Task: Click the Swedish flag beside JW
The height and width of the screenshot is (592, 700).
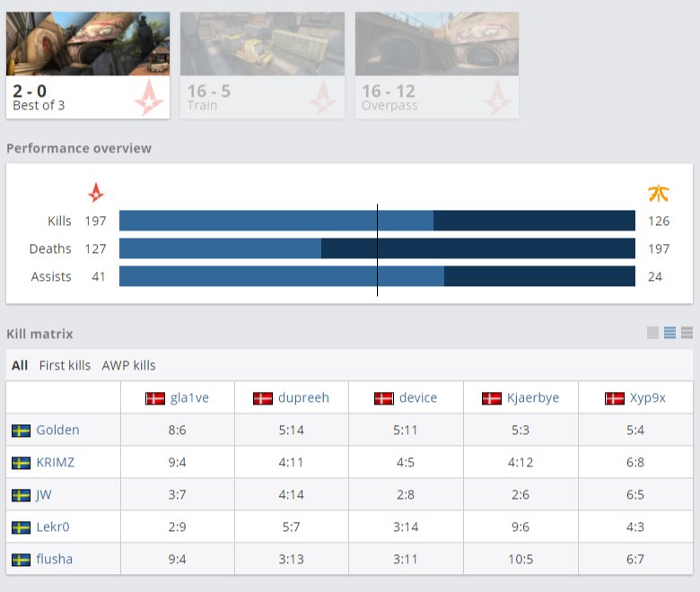Action: tap(21, 495)
